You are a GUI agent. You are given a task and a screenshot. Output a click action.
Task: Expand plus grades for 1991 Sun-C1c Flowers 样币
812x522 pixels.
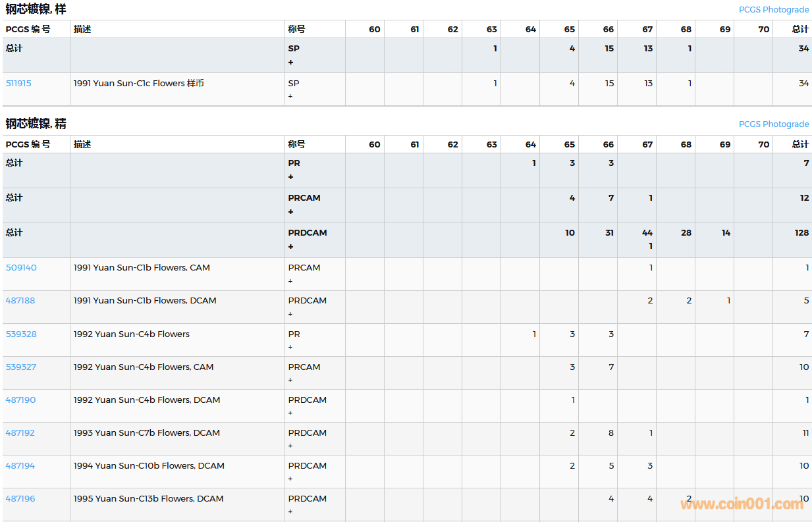290,97
